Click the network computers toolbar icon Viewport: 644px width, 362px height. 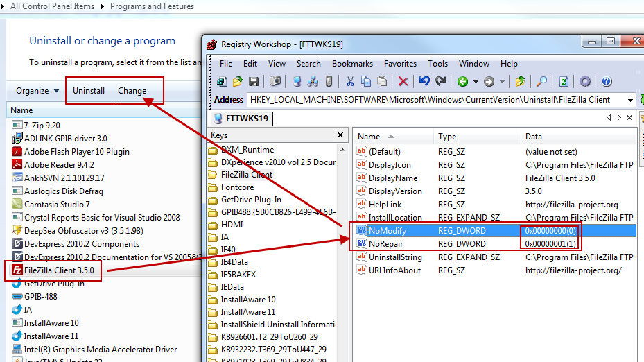[313, 81]
